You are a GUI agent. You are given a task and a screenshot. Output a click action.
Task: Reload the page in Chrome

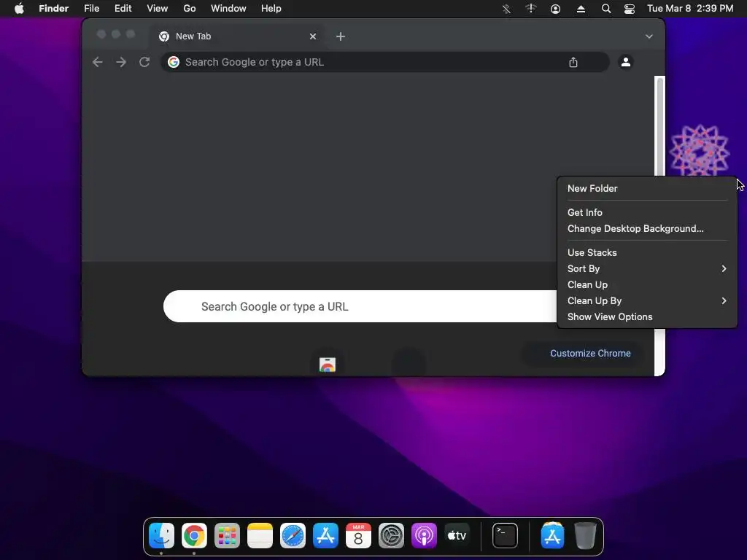pos(144,62)
